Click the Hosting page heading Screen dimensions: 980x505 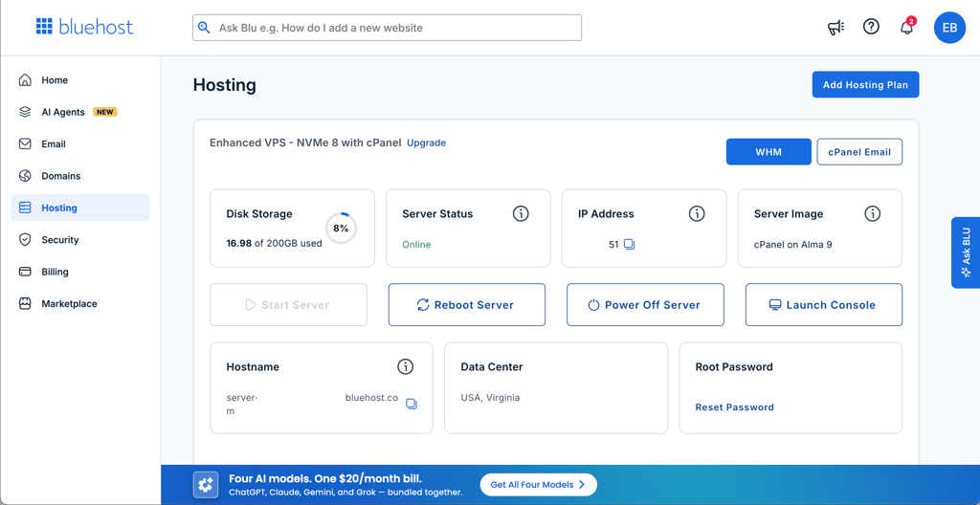[224, 85]
